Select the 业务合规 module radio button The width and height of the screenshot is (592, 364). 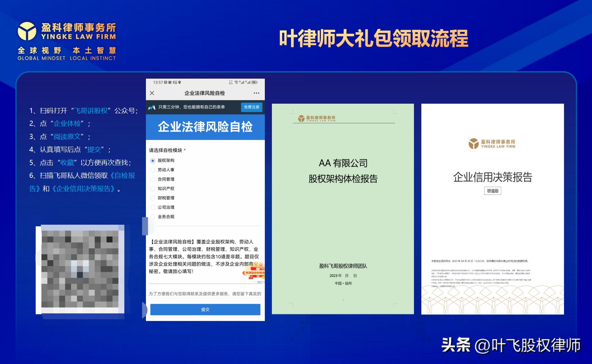pyautogui.click(x=152, y=217)
